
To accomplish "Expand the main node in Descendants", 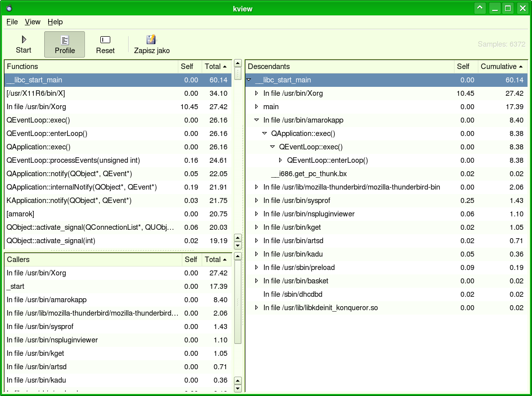I will pos(257,107).
